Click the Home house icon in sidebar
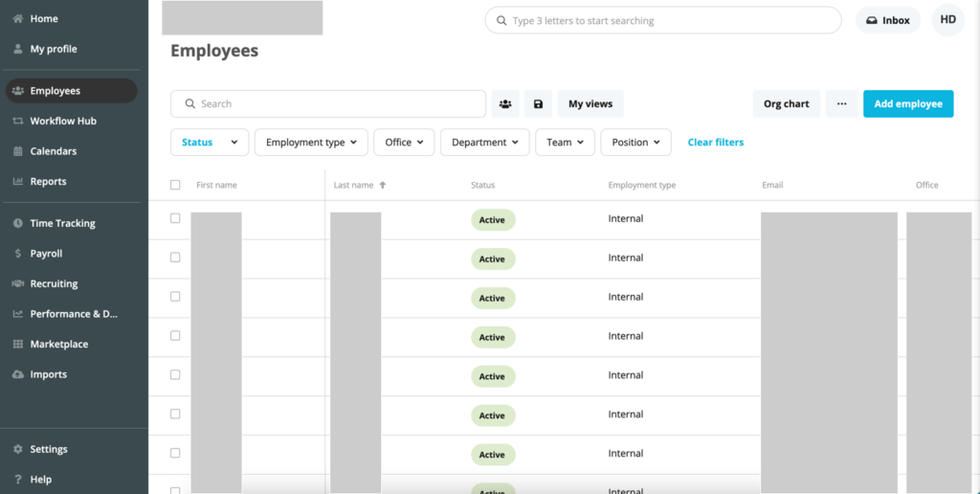This screenshot has height=494, width=980. pos(17,19)
